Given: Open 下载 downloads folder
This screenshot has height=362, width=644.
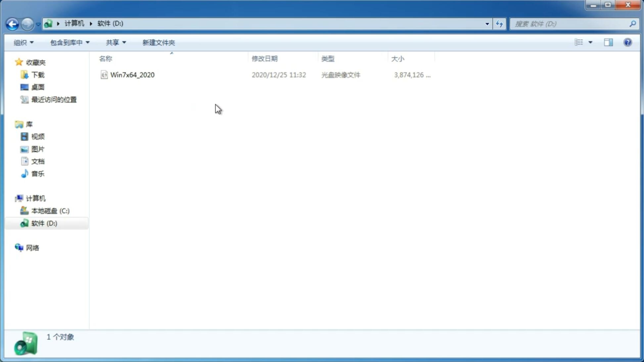Looking at the screenshot, I should [x=38, y=74].
